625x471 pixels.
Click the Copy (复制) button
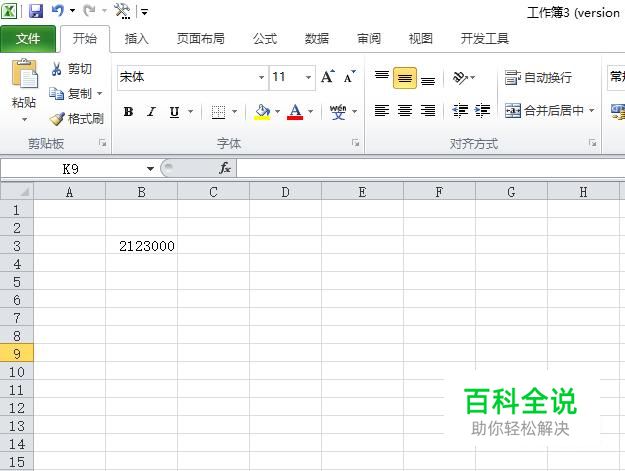click(70, 94)
